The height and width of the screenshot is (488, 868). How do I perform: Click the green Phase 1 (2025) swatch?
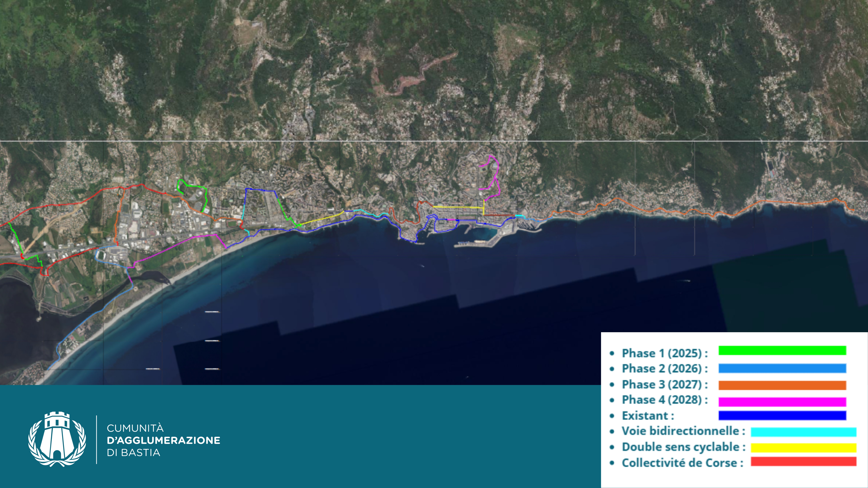[782, 350]
